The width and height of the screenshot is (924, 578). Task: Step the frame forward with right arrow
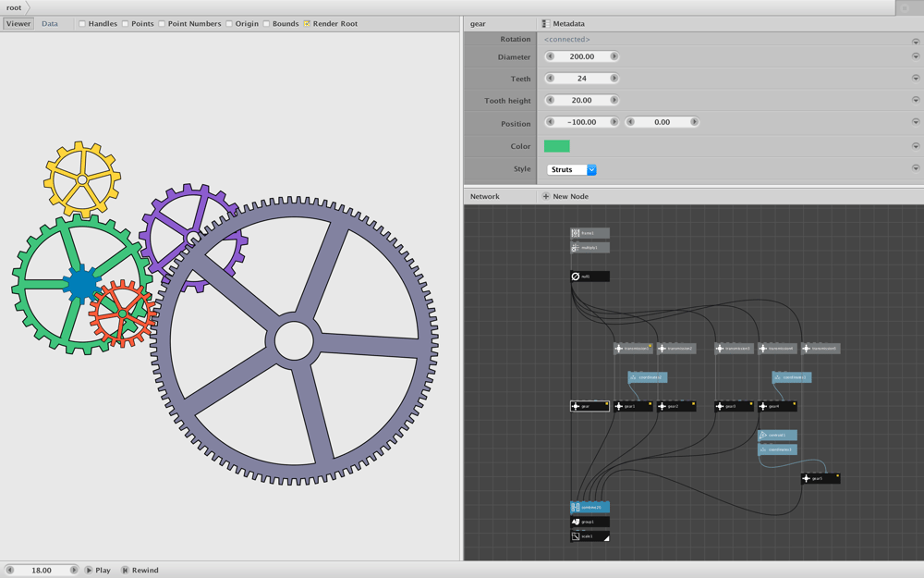[74, 571]
